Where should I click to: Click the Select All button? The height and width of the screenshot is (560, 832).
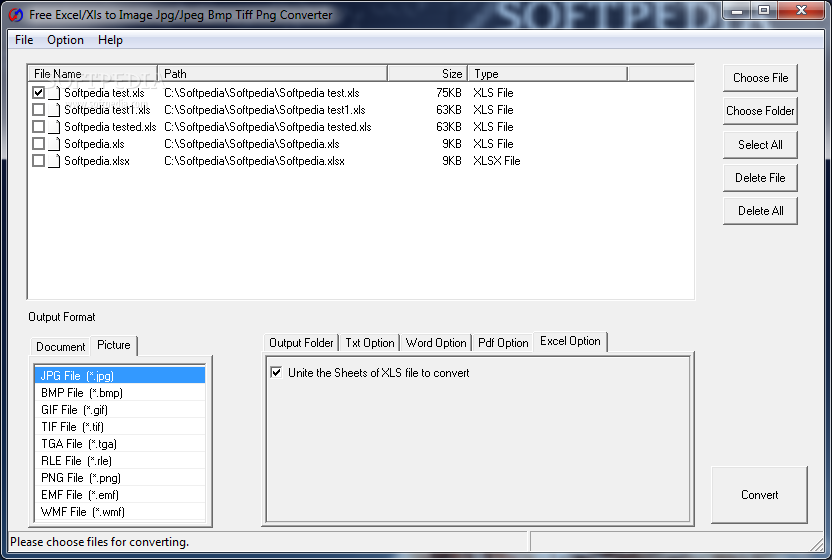[x=760, y=145]
